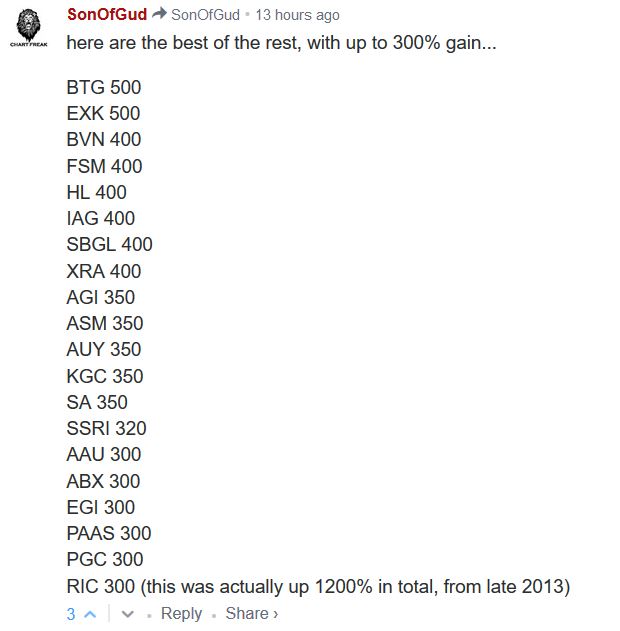The height and width of the screenshot is (631, 620).
Task: Downvote the comment with the down arrow
Action: click(127, 614)
